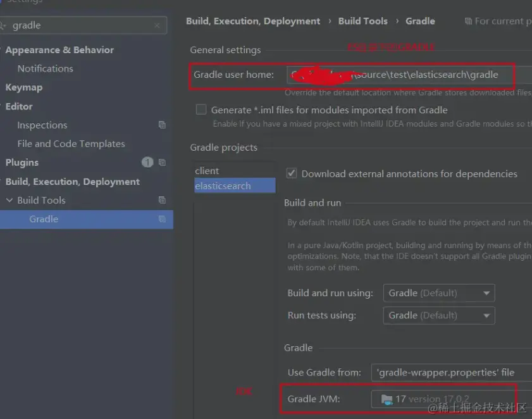Click the Gradle user home label
Screen dimensions: 532x419
(233, 75)
